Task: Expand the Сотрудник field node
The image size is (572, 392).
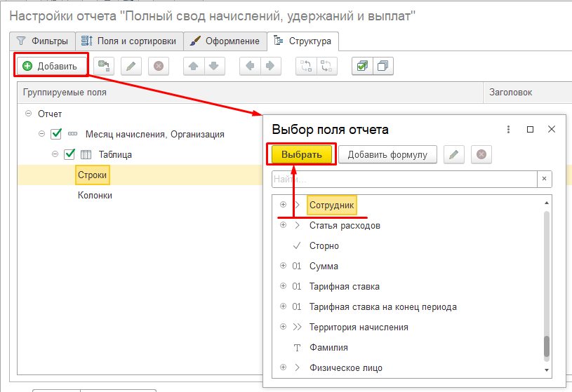Action: (x=284, y=205)
